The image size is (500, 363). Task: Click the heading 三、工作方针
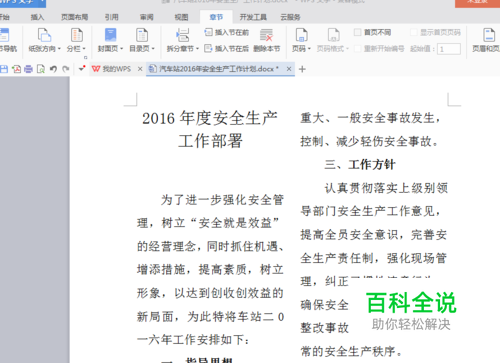[x=360, y=164]
